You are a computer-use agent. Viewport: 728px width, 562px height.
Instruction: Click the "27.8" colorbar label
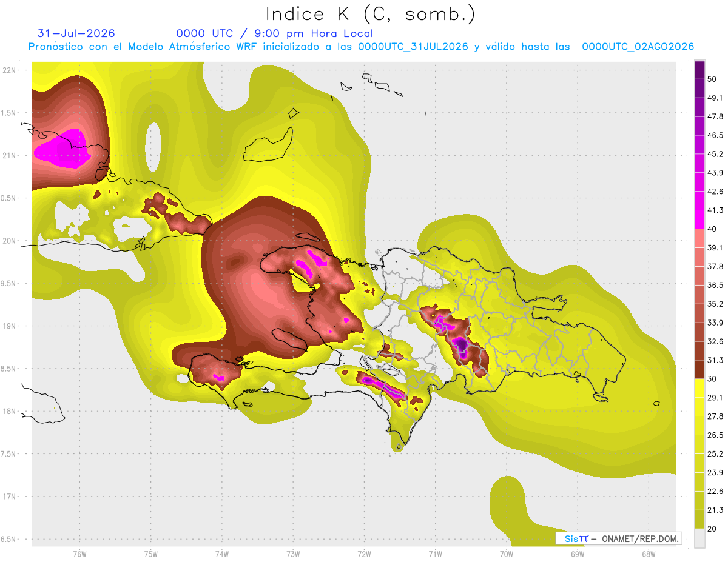click(715, 416)
